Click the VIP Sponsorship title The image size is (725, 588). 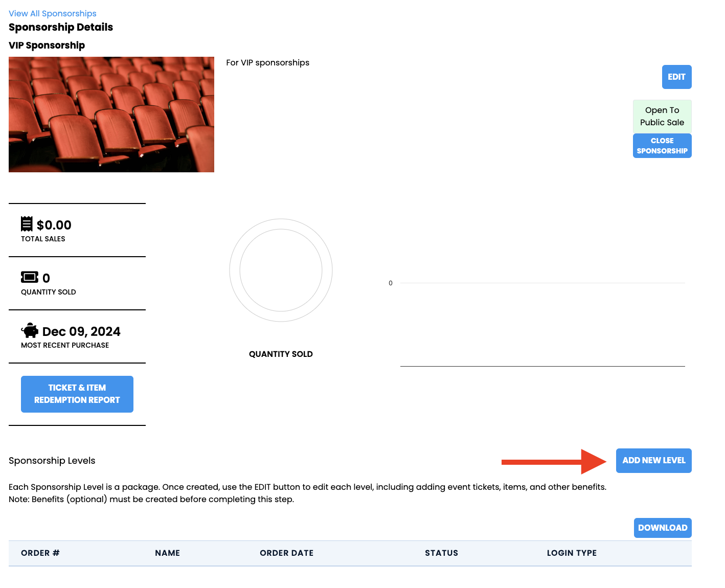47,46
